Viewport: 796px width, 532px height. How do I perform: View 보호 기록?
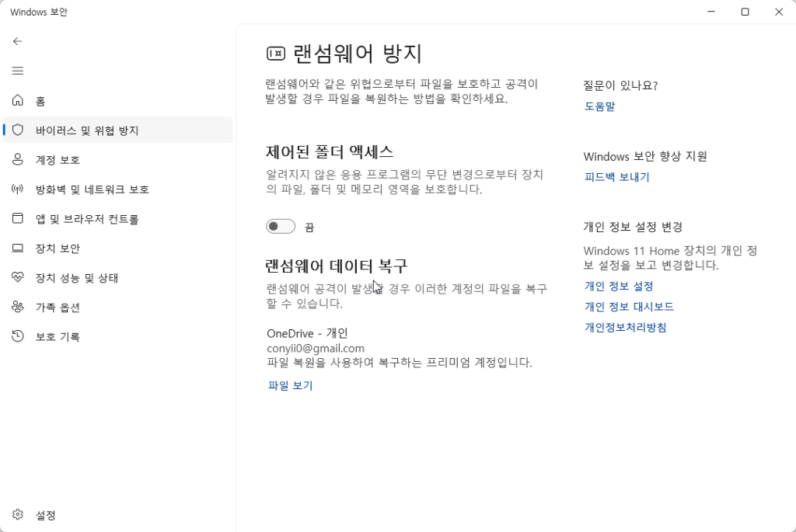118,336
